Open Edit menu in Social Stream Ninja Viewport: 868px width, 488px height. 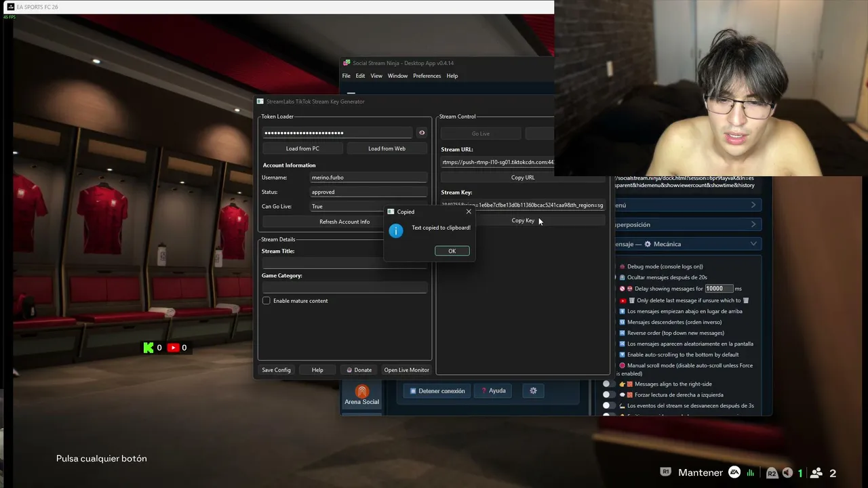tap(360, 76)
